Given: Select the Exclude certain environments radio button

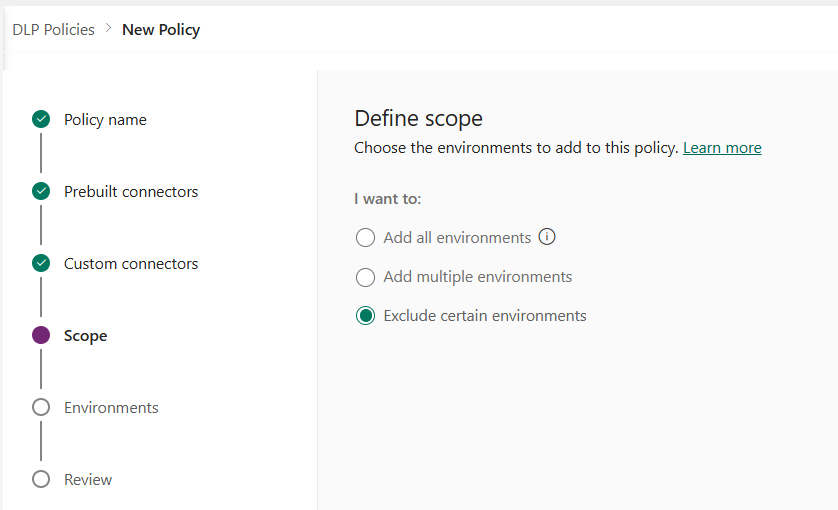Looking at the screenshot, I should tap(366, 316).
